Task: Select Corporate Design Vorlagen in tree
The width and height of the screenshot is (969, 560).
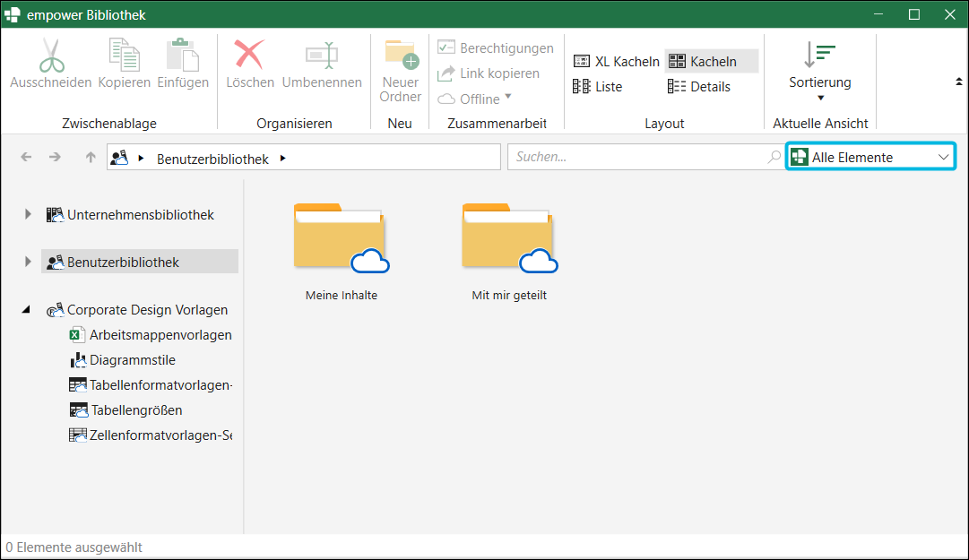Action: pyautogui.click(x=137, y=309)
